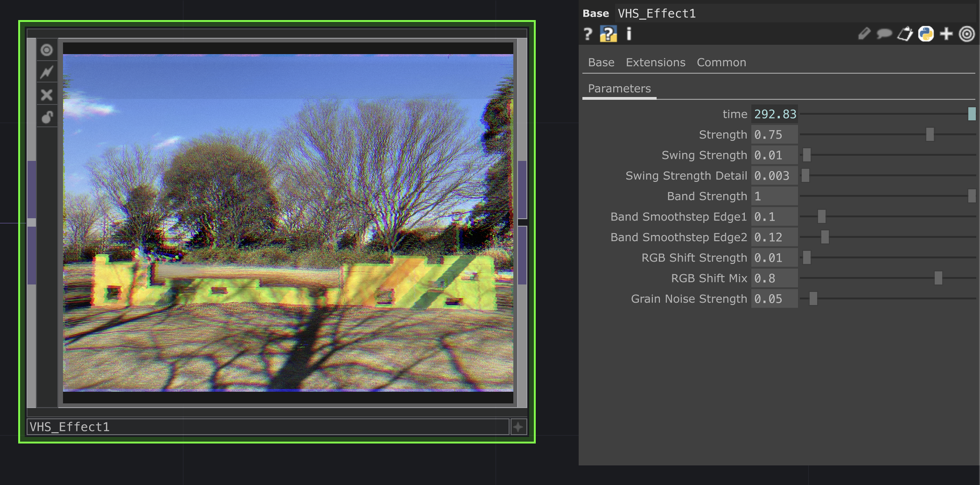The height and width of the screenshot is (485, 980).
Task: Switch to the Extensions tab
Action: point(655,62)
